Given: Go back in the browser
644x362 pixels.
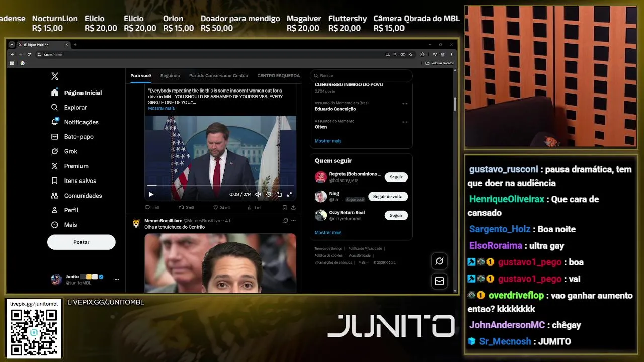Looking at the screenshot, I should (x=13, y=54).
